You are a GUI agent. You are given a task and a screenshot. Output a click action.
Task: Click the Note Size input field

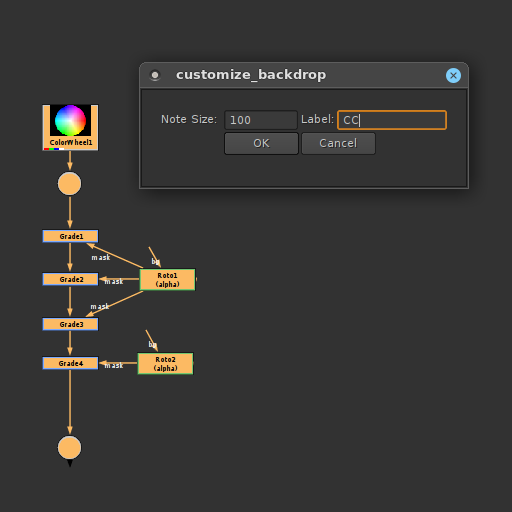point(261,120)
